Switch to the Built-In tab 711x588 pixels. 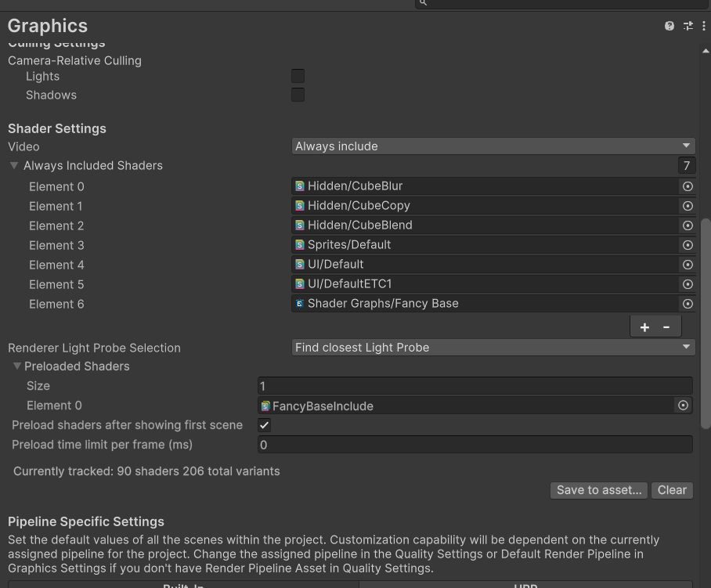(x=183, y=585)
